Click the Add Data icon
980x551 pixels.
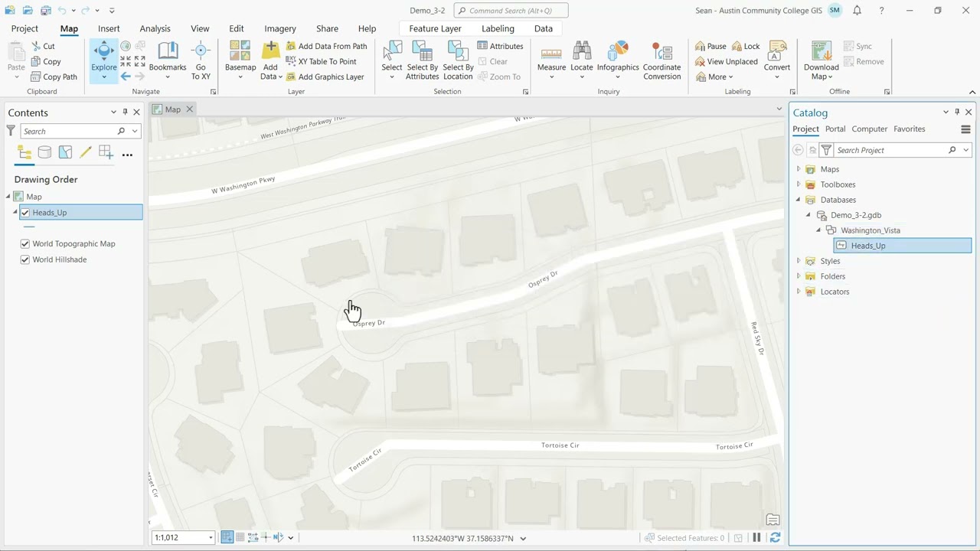(270, 51)
